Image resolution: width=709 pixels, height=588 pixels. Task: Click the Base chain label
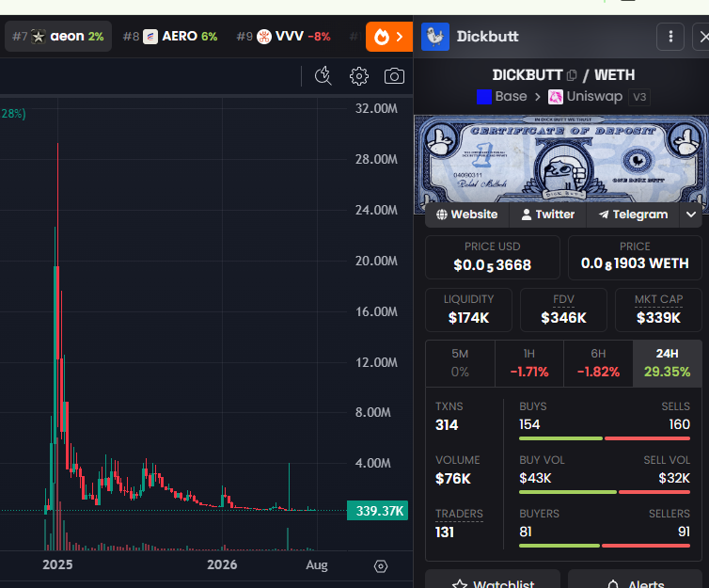511,96
